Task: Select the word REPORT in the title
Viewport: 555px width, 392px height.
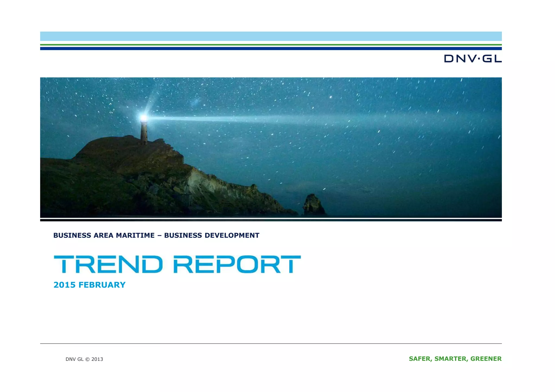Action: (237, 264)
